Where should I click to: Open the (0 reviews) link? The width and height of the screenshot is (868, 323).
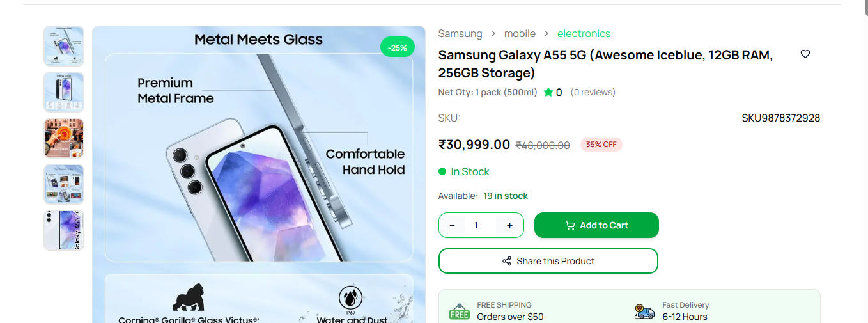coord(593,92)
